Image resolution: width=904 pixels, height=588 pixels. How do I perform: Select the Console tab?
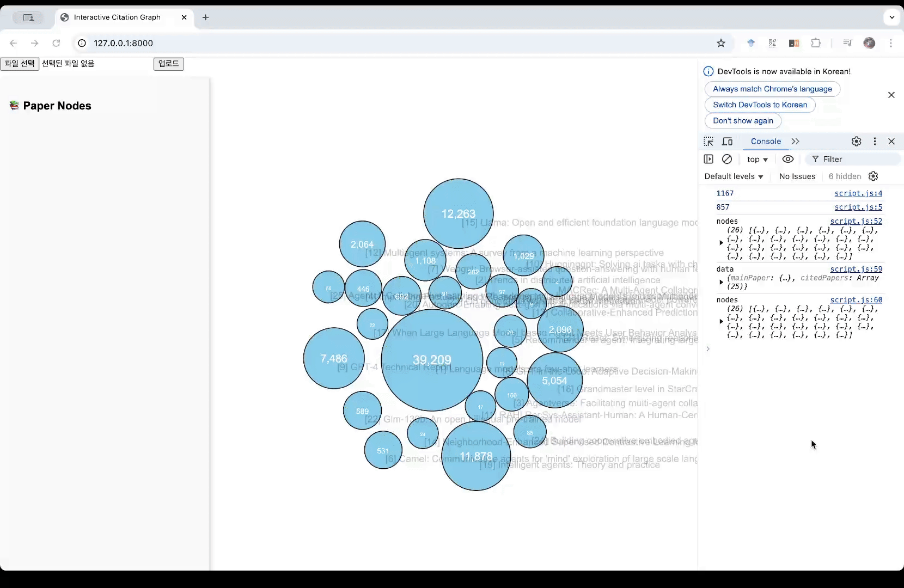(x=766, y=142)
